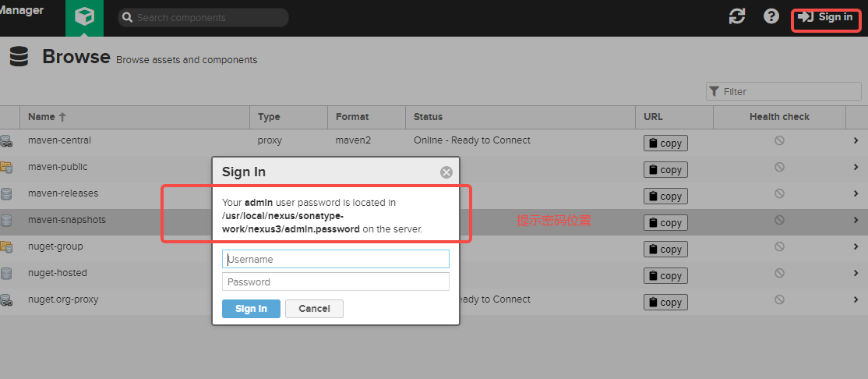Click the blue Sign in button in dialog
868x379 pixels.
[x=251, y=309]
